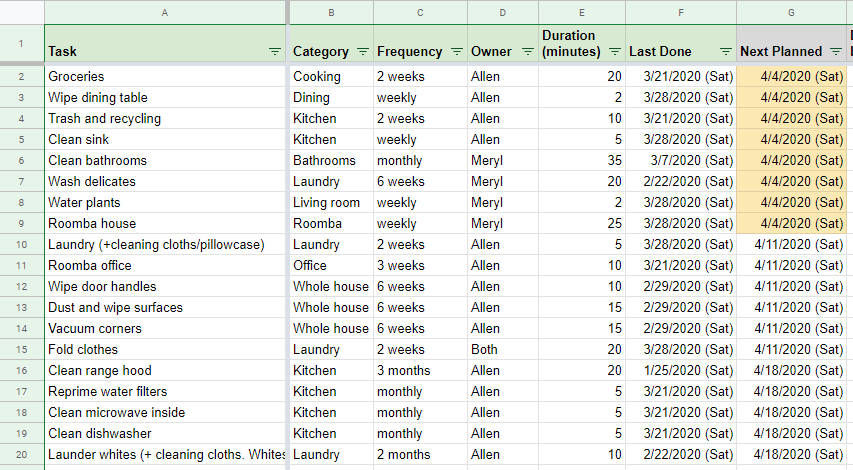The width and height of the screenshot is (853, 470).
Task: Open the Frequency column filter icon
Action: coord(456,52)
